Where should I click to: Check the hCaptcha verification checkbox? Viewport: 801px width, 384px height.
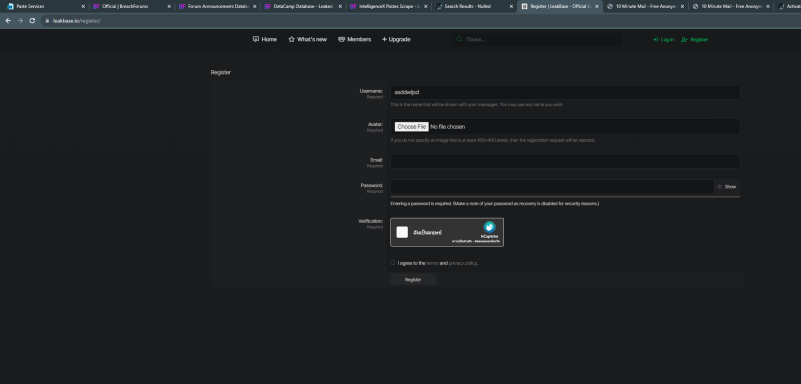pyautogui.click(x=402, y=232)
